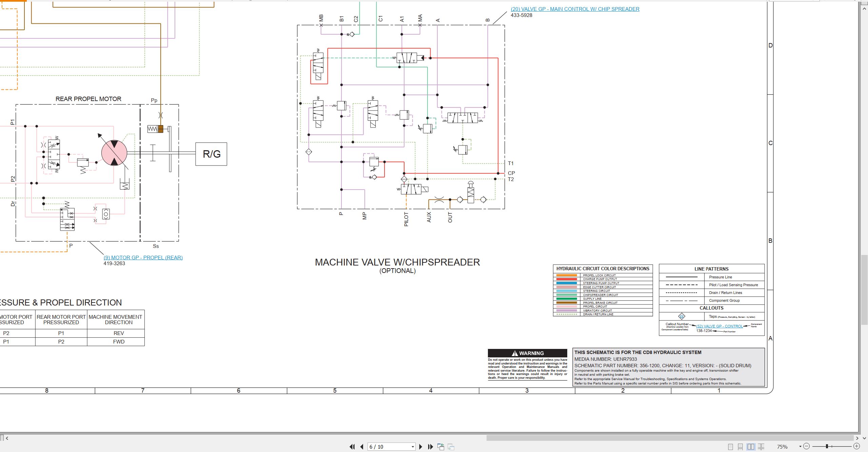Click the PROPEL BRAKE CIRCUIT legend entry
The image size is (868, 452).
tap(600, 303)
